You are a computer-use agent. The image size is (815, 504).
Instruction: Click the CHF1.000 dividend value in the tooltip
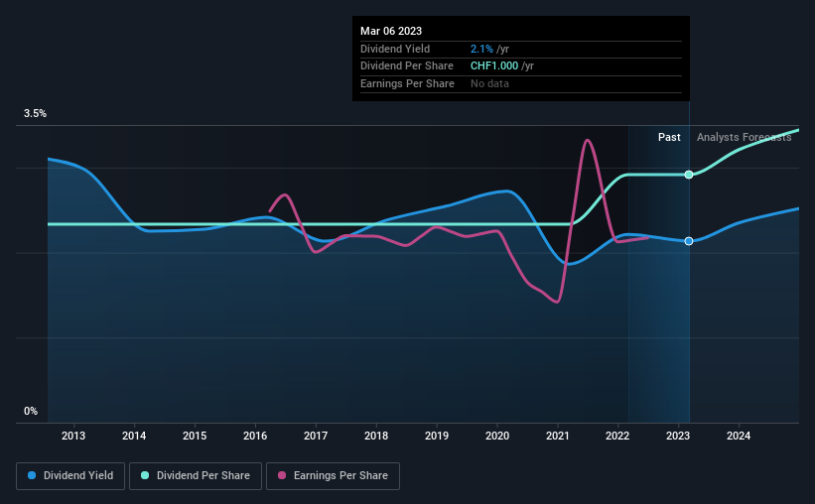click(x=494, y=66)
